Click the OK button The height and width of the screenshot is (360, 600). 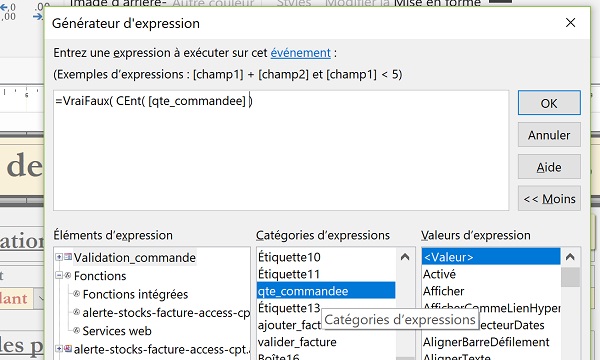pyautogui.click(x=549, y=103)
